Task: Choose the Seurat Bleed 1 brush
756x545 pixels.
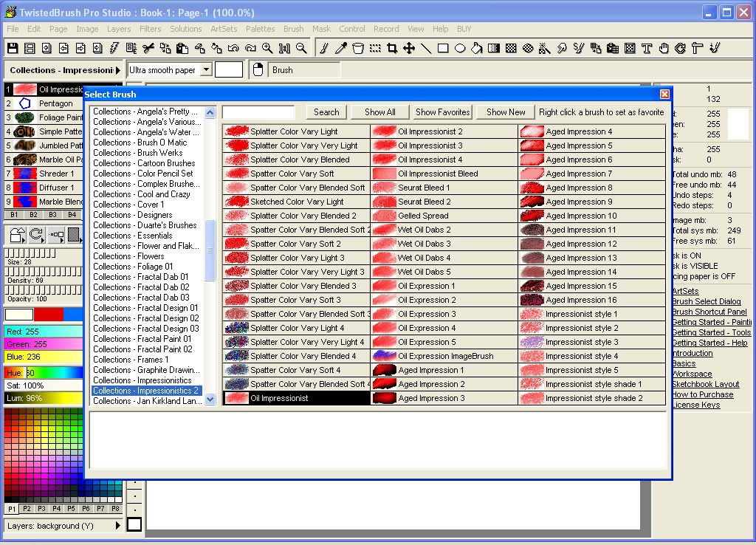Action: coord(444,188)
